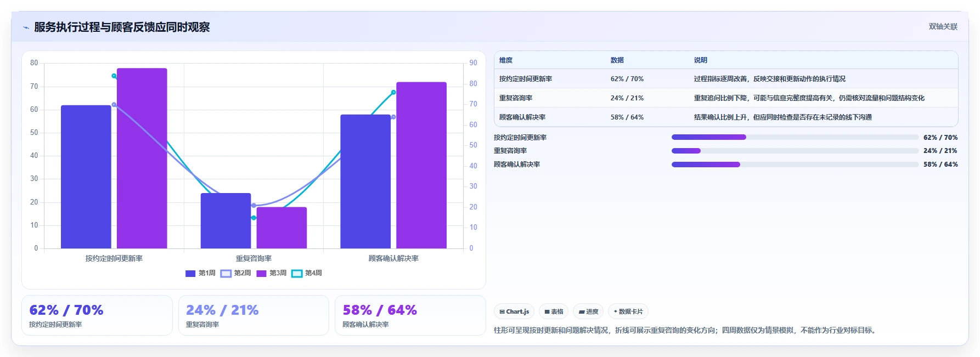Click the 62% / 70% value beside the progress bar
Screen dimensions: 980x357
940,138
